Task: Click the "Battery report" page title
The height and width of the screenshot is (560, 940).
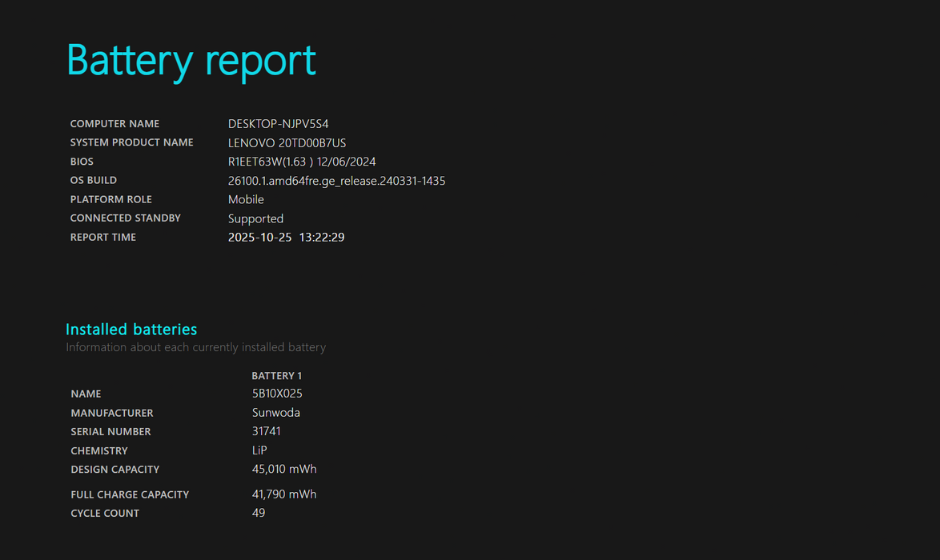Action: [191, 61]
